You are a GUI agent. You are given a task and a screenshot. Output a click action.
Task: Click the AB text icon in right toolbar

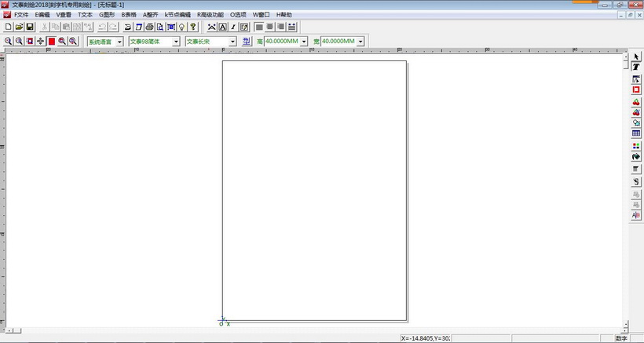point(636,215)
